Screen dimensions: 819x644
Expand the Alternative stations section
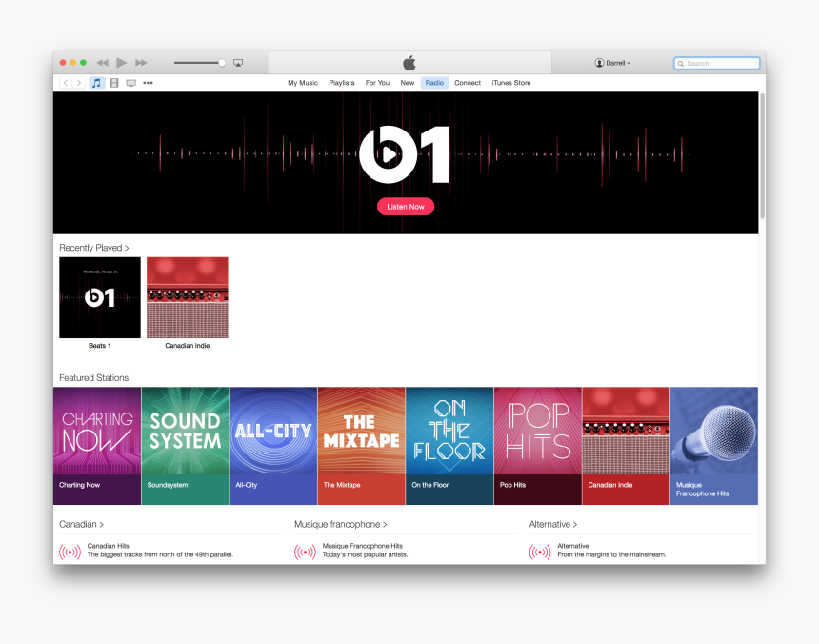click(x=553, y=524)
